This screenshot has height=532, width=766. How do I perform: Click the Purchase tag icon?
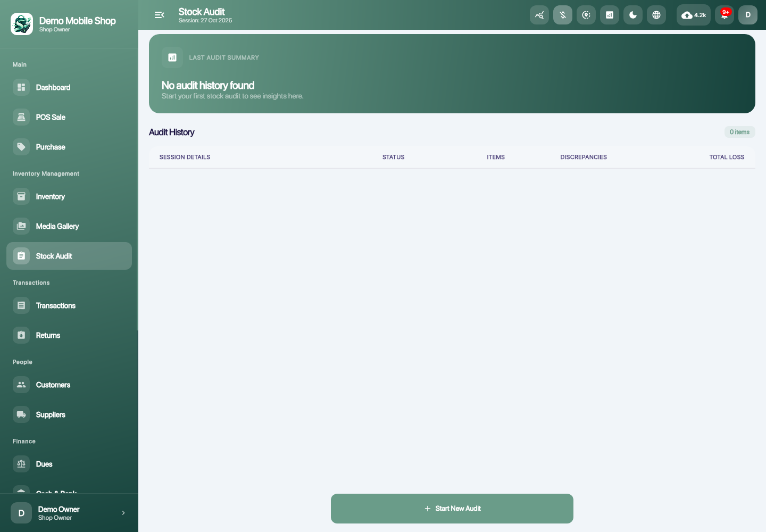click(21, 147)
